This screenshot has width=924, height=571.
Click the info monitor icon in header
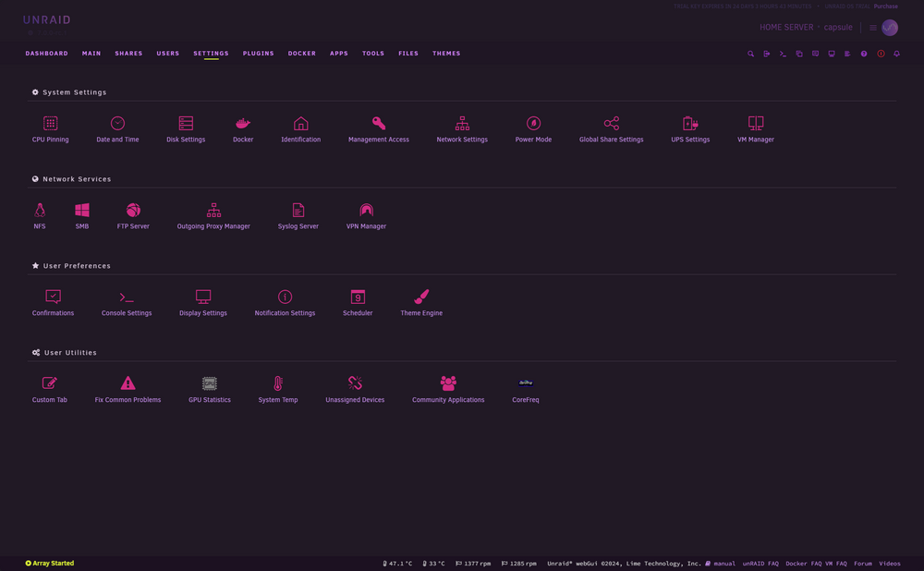[x=832, y=54]
